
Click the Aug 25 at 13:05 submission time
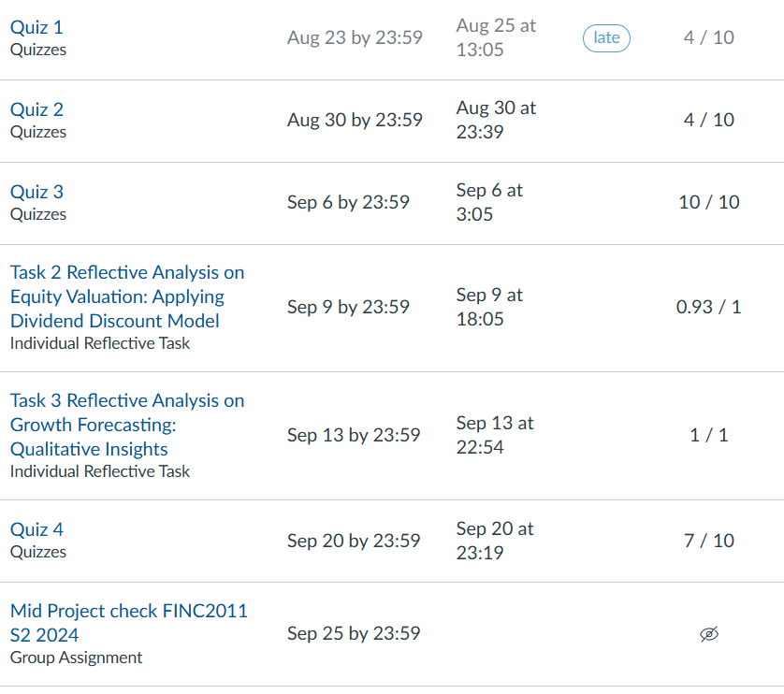[496, 37]
